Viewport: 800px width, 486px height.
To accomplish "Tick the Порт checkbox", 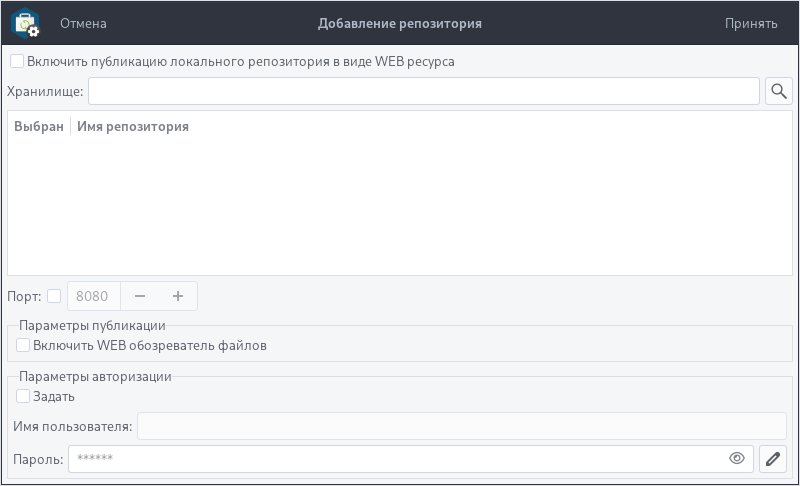I will pyautogui.click(x=54, y=296).
